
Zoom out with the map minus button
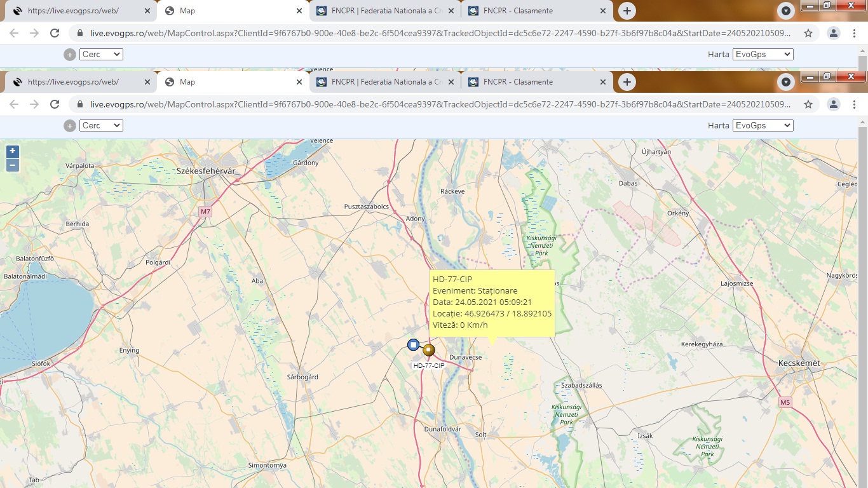pyautogui.click(x=12, y=166)
